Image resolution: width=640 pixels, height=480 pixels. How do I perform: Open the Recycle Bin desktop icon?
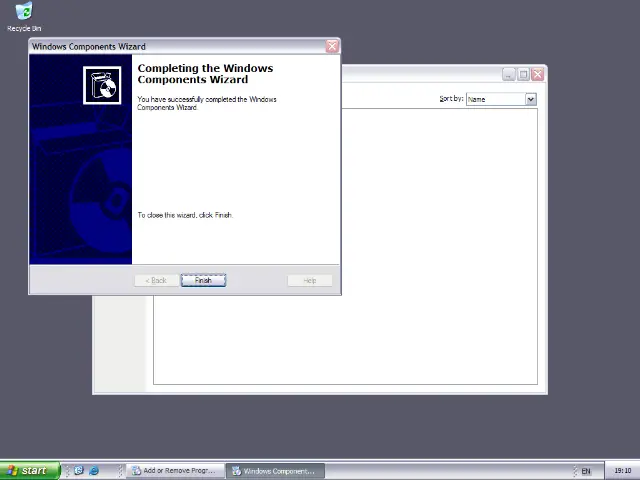pyautogui.click(x=24, y=17)
